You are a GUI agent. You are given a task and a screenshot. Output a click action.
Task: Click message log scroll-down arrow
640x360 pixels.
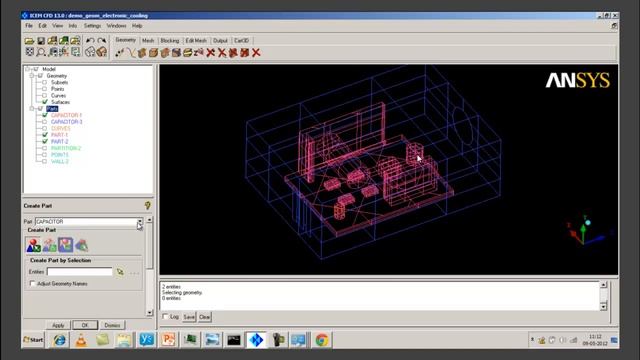604,307
